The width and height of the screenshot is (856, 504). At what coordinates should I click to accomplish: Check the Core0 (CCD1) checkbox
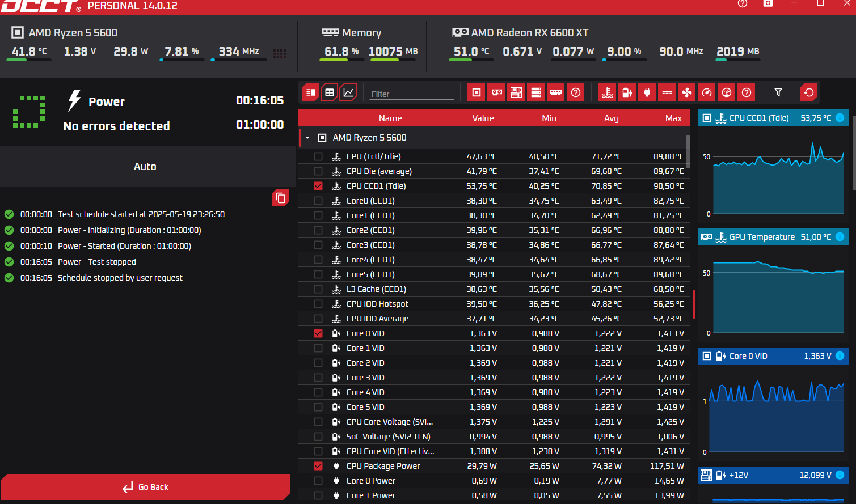coord(318,201)
